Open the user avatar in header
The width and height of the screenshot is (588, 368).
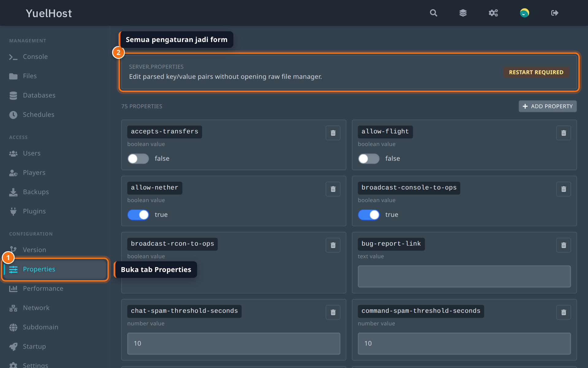(524, 13)
